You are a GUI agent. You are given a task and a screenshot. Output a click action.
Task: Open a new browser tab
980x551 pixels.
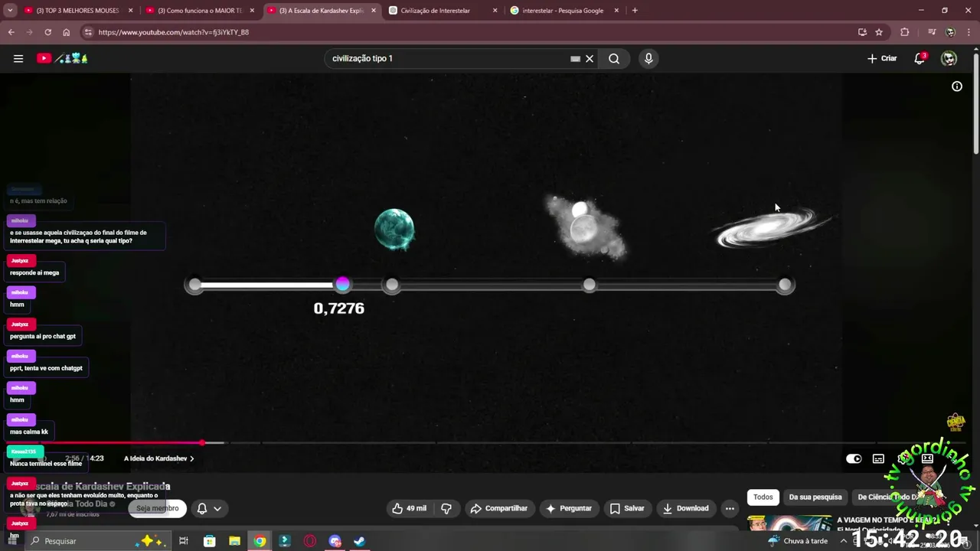(635, 11)
